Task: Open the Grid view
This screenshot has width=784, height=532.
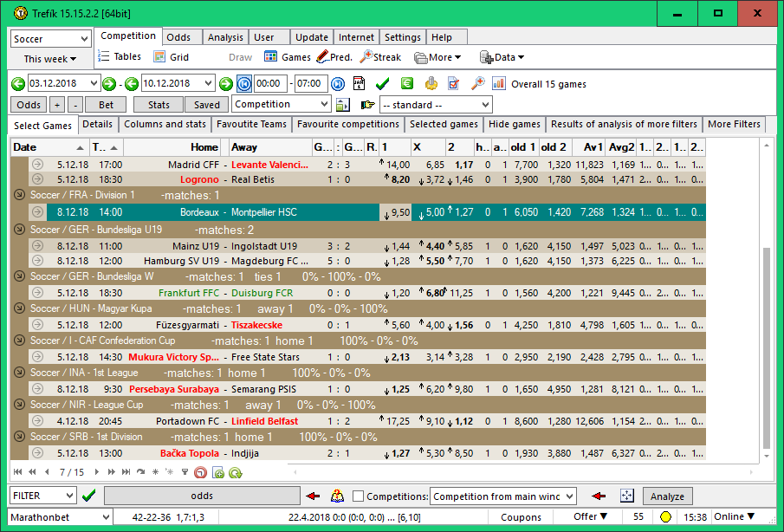Action: [159, 57]
